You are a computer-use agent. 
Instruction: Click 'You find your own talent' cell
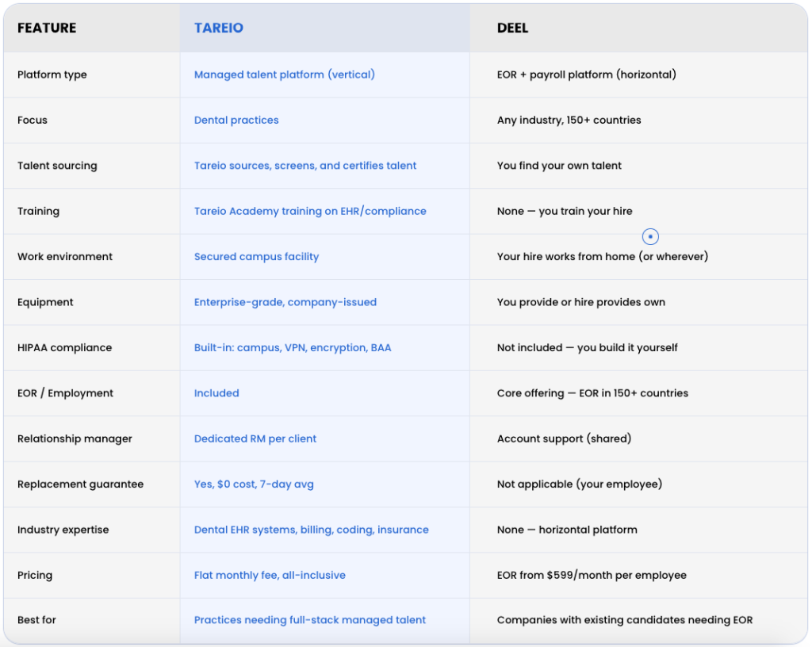(x=559, y=166)
